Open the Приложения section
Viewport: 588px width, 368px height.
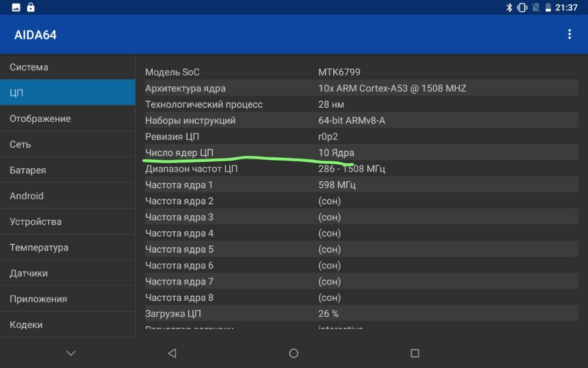pyautogui.click(x=68, y=299)
